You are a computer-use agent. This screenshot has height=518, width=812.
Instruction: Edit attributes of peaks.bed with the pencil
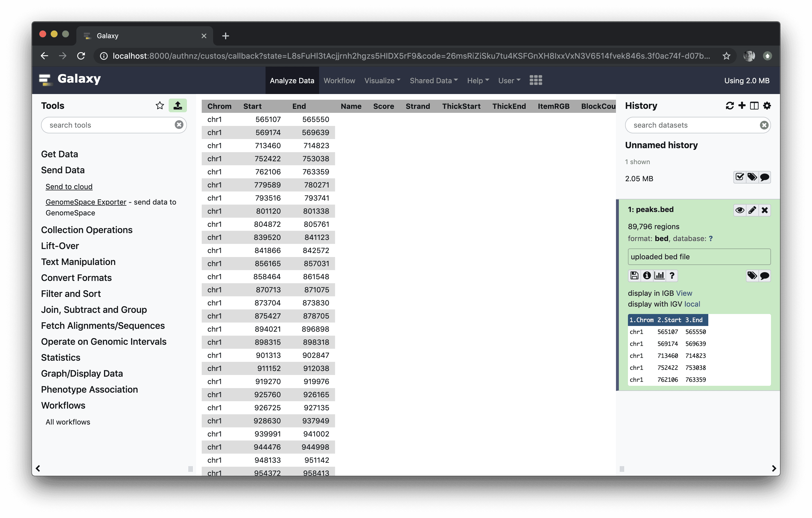coord(752,210)
